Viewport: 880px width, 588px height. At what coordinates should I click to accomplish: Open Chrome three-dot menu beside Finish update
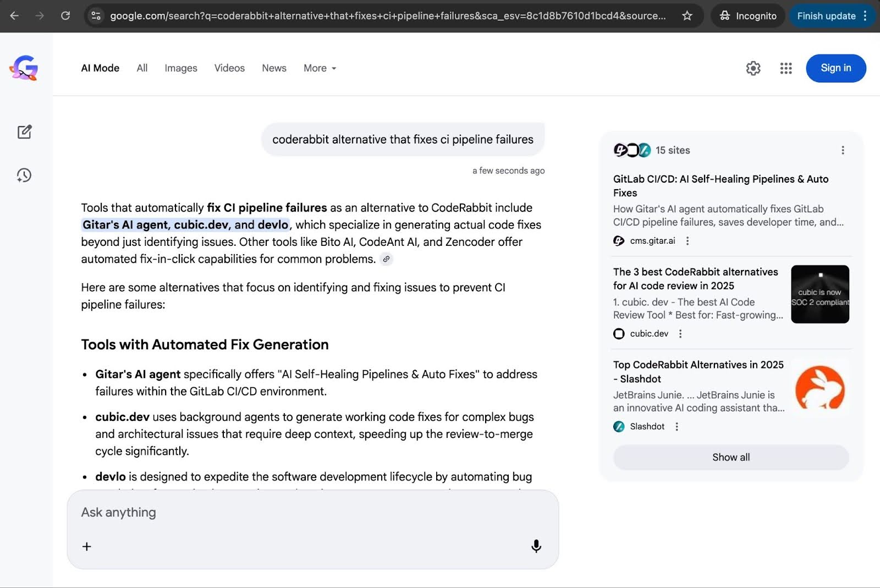[x=865, y=16]
